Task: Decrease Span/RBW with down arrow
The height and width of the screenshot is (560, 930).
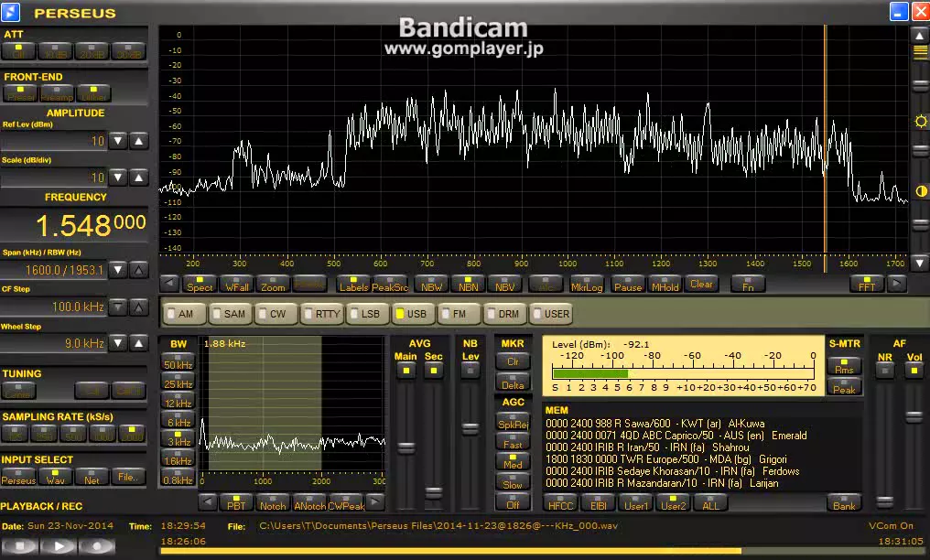Action: (x=118, y=270)
